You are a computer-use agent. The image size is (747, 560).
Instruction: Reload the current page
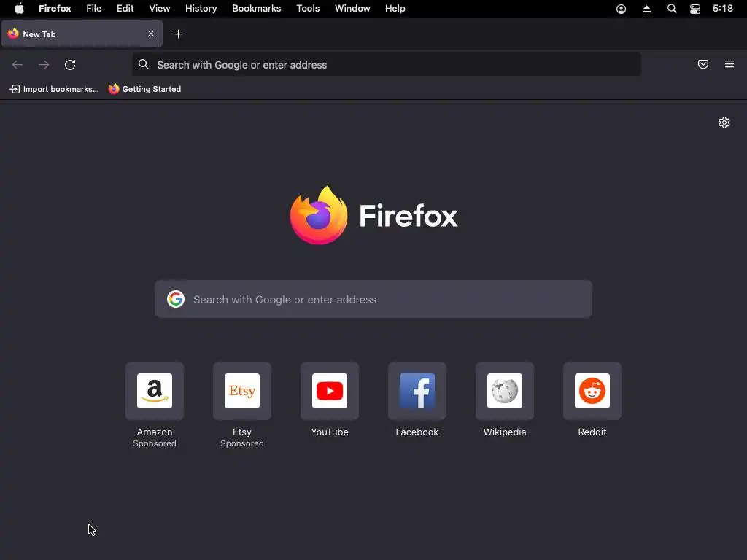(70, 65)
